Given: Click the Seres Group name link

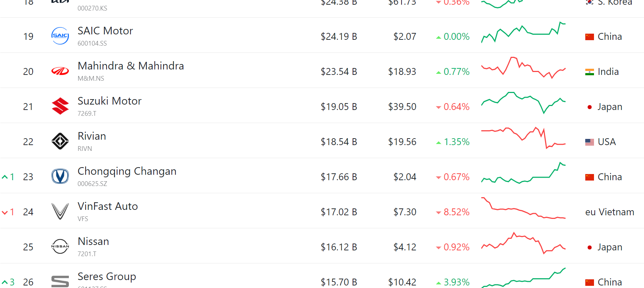Looking at the screenshot, I should [x=107, y=276].
